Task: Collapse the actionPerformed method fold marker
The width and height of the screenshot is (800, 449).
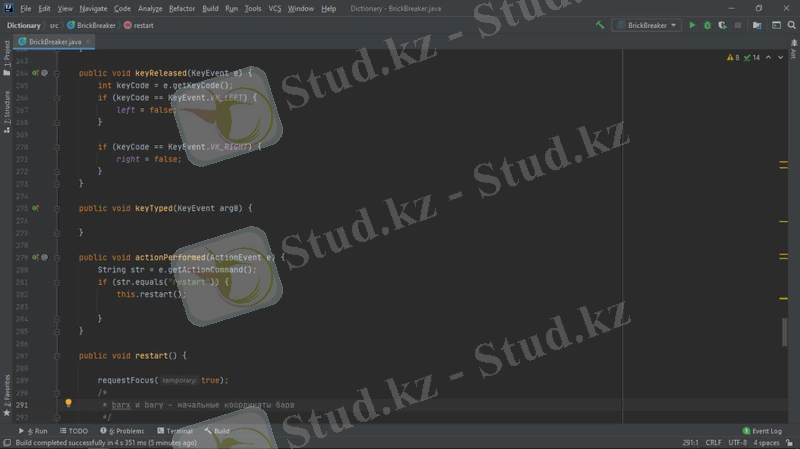Action: 57,258
